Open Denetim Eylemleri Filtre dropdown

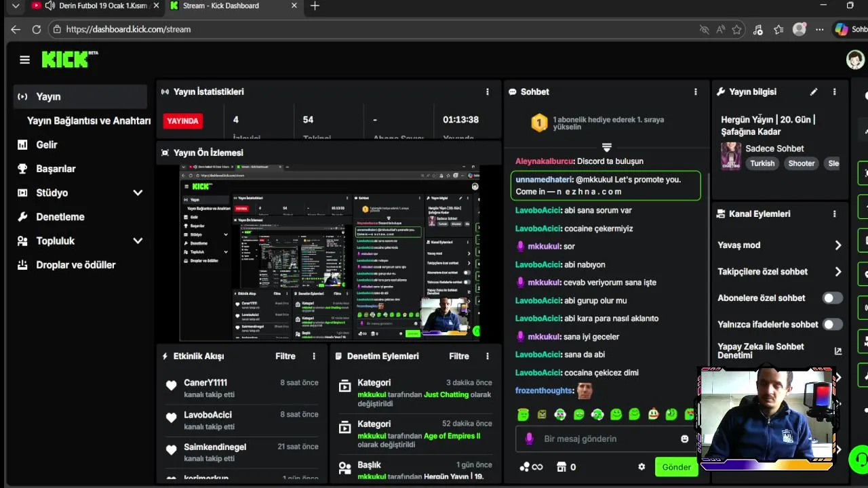[x=459, y=356]
